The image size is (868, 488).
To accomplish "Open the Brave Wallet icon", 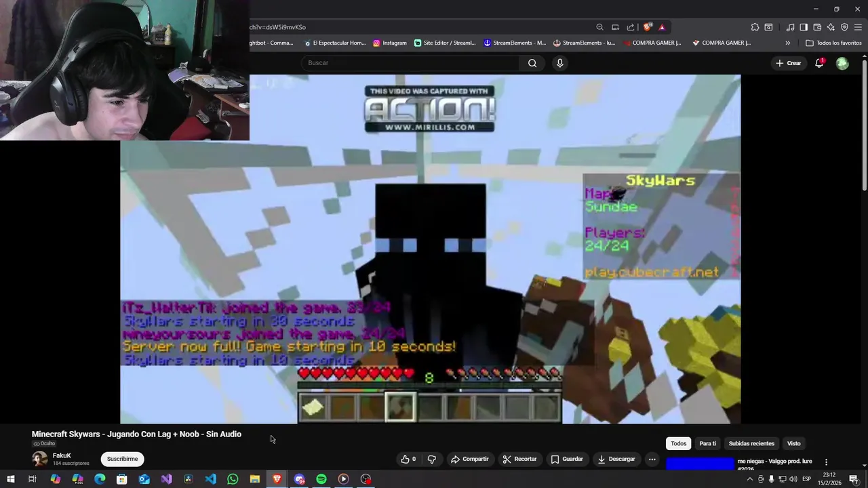I will click(817, 27).
